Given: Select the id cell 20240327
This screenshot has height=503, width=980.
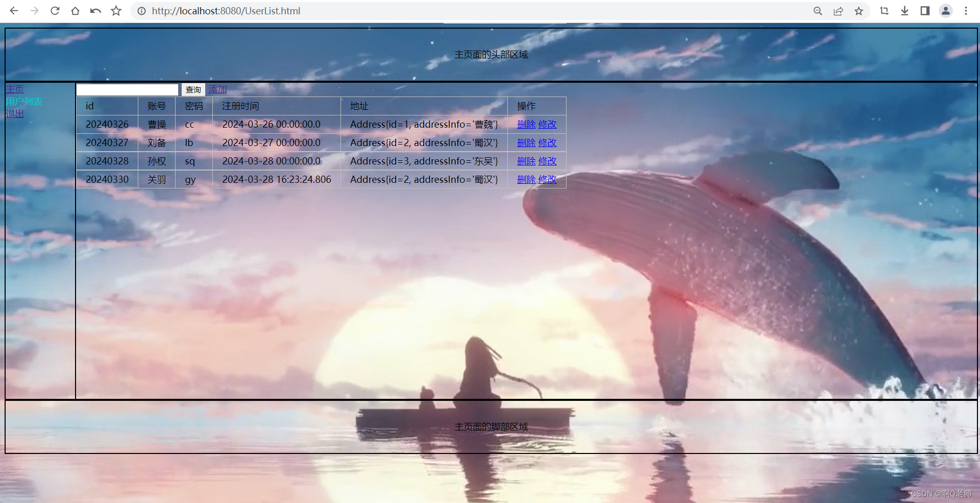Looking at the screenshot, I should pos(107,142).
